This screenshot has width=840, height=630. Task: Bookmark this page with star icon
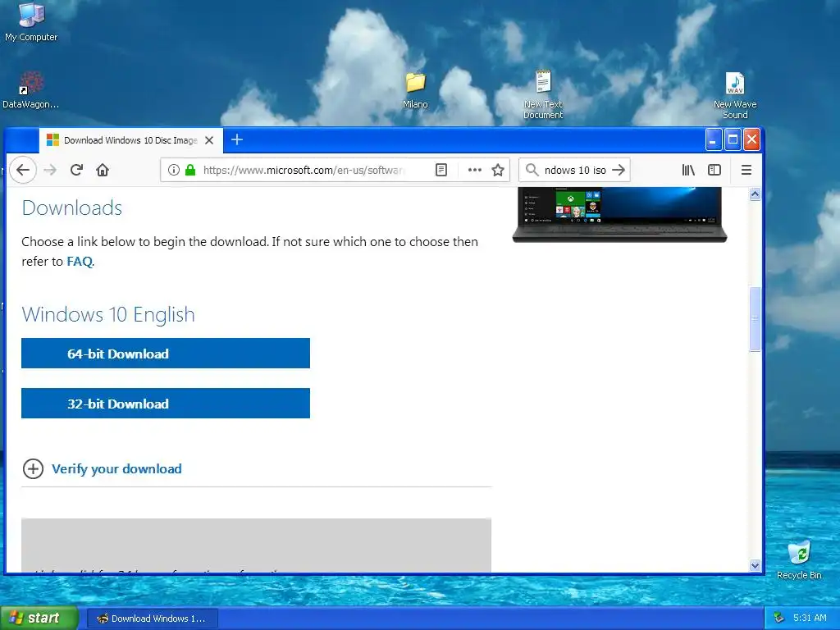tap(498, 171)
